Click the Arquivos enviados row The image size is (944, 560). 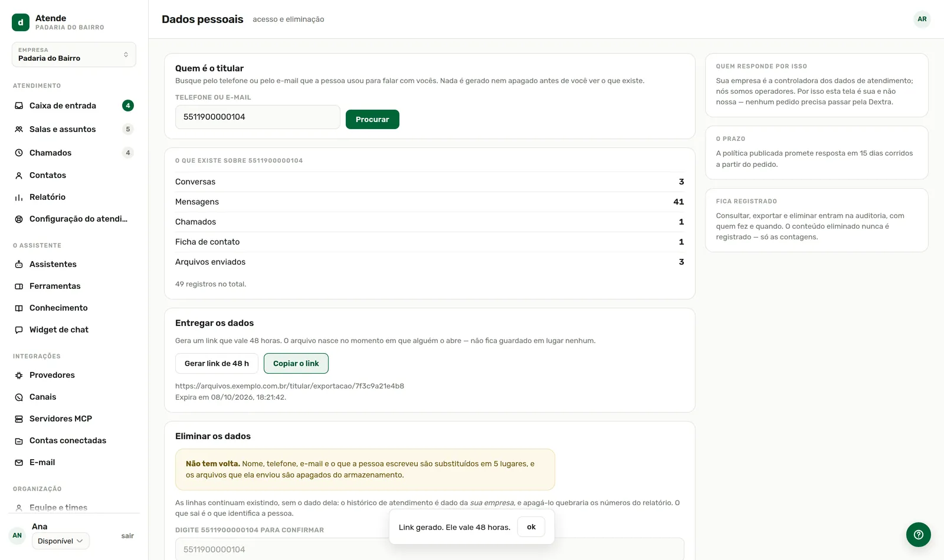(x=430, y=262)
